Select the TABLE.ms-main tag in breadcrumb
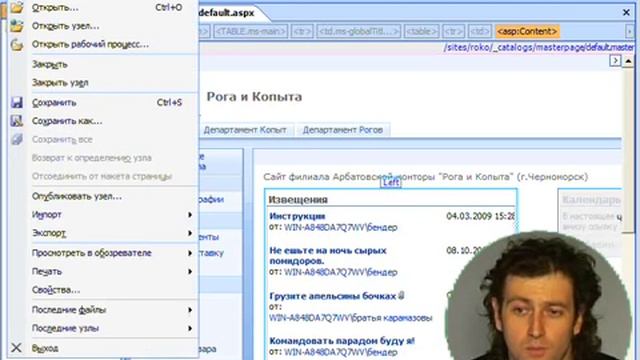640x360 pixels. point(251,31)
